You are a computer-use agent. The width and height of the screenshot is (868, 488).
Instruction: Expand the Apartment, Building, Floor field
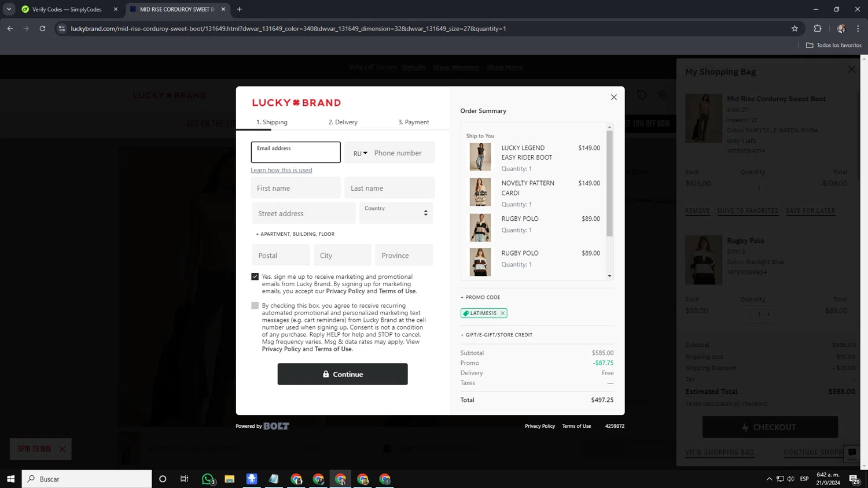pyautogui.click(x=295, y=234)
